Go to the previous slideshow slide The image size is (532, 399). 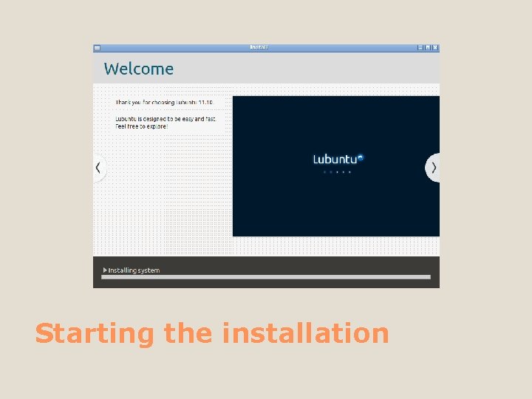click(99, 168)
